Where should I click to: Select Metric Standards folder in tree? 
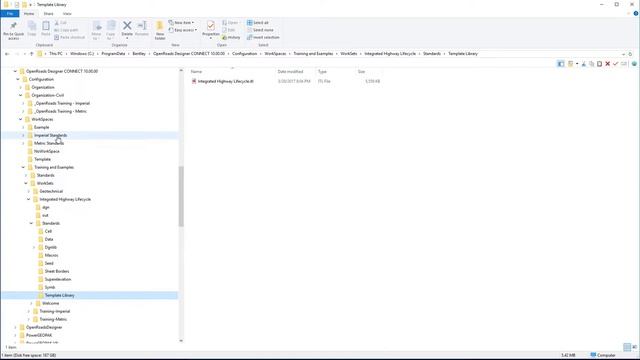pos(49,143)
